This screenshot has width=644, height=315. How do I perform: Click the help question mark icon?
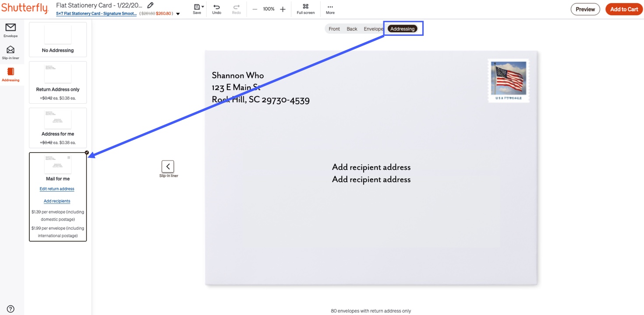click(11, 309)
